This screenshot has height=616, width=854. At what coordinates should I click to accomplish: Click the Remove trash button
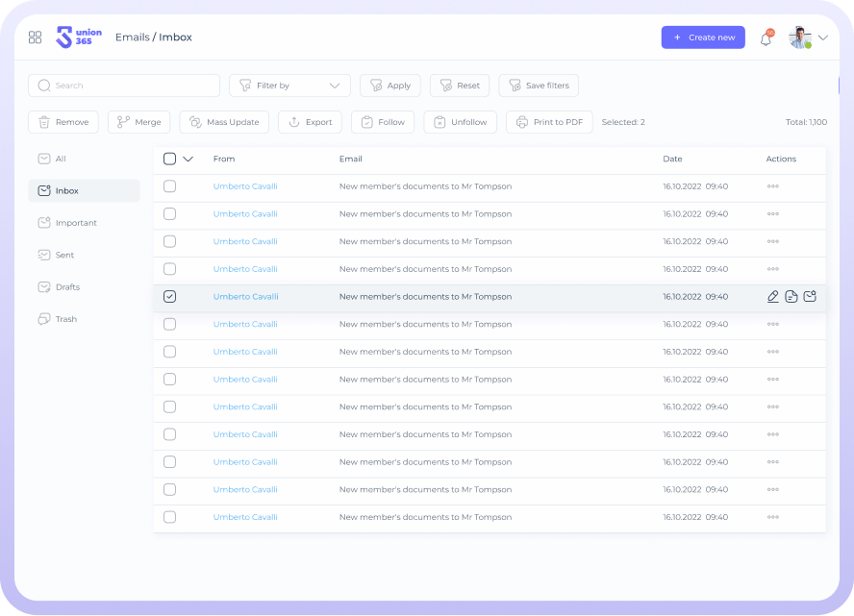pos(63,122)
